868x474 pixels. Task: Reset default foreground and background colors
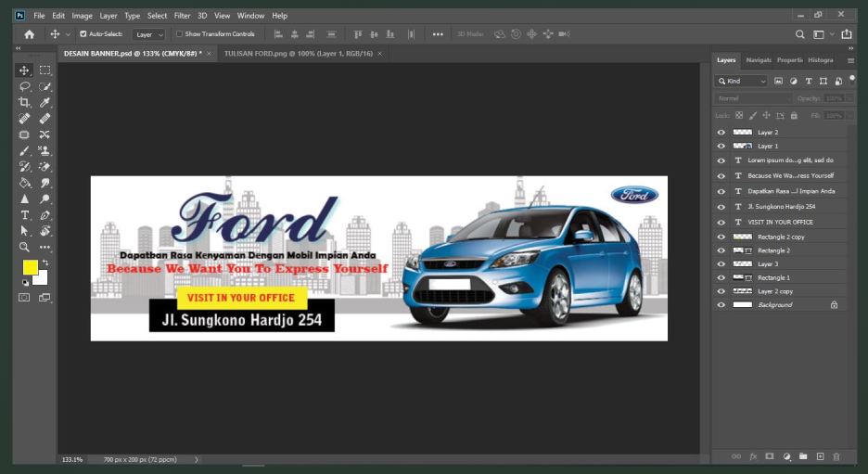click(25, 283)
